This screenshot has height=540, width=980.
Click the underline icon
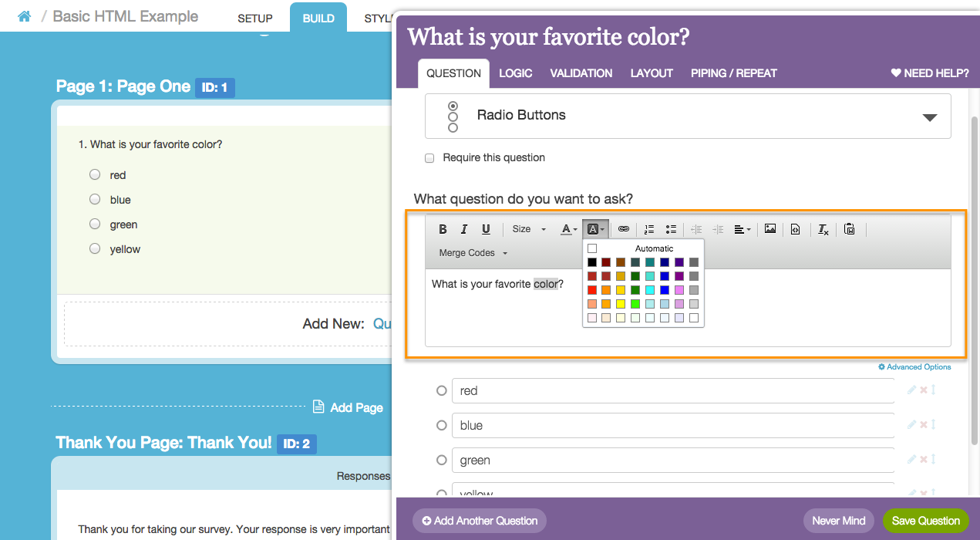pos(486,229)
